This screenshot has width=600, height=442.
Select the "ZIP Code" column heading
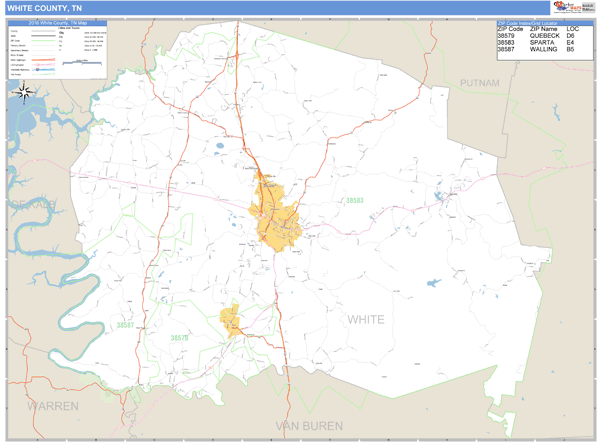pos(510,29)
